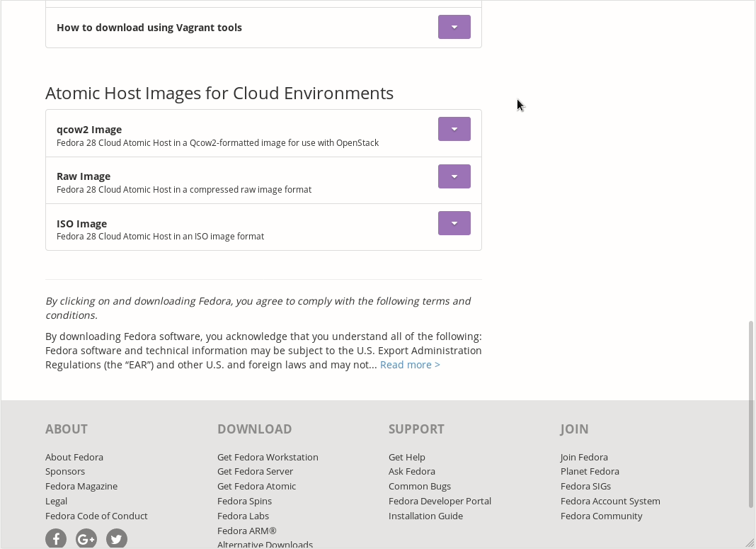This screenshot has height=549, width=756.
Task: Open the Fedora Labs link
Action: click(x=243, y=516)
